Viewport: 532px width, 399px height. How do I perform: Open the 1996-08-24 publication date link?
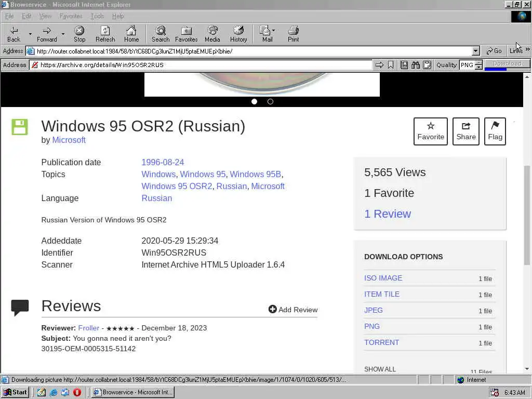pyautogui.click(x=163, y=162)
